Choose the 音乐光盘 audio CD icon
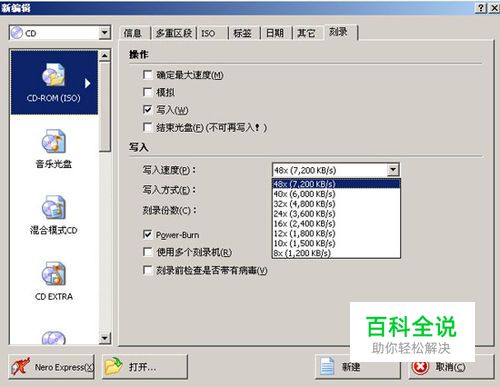 [x=54, y=148]
